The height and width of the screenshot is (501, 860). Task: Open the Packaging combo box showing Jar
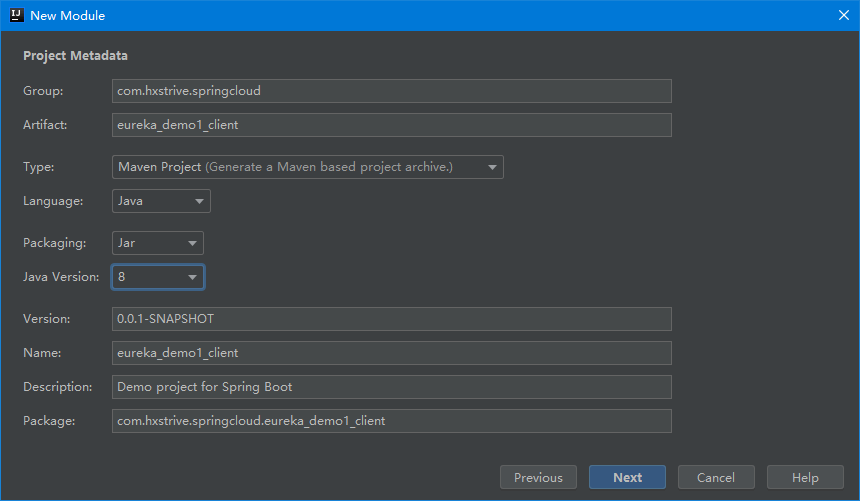tap(158, 243)
